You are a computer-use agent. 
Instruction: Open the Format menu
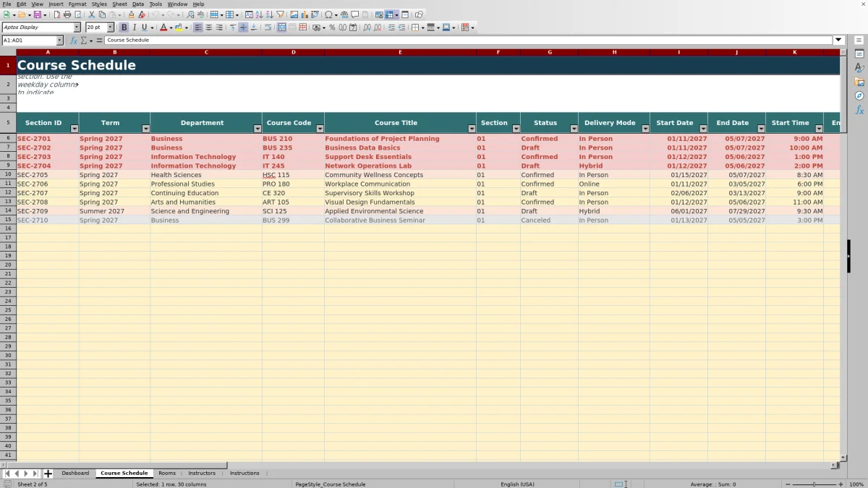click(x=77, y=4)
